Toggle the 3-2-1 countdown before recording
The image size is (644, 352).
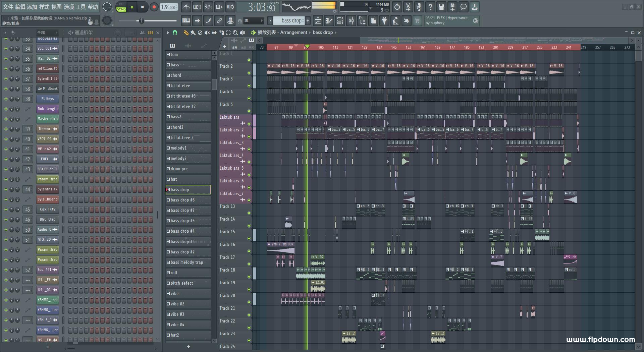coord(208,7)
